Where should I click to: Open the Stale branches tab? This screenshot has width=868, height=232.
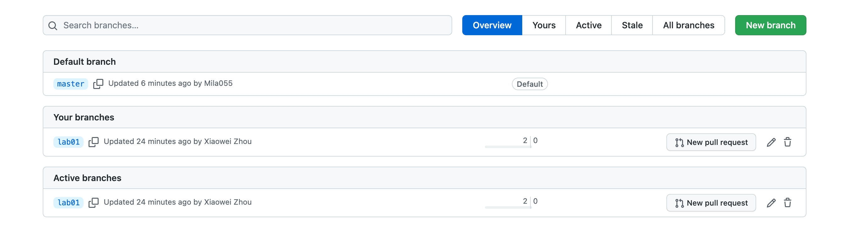pyautogui.click(x=632, y=25)
